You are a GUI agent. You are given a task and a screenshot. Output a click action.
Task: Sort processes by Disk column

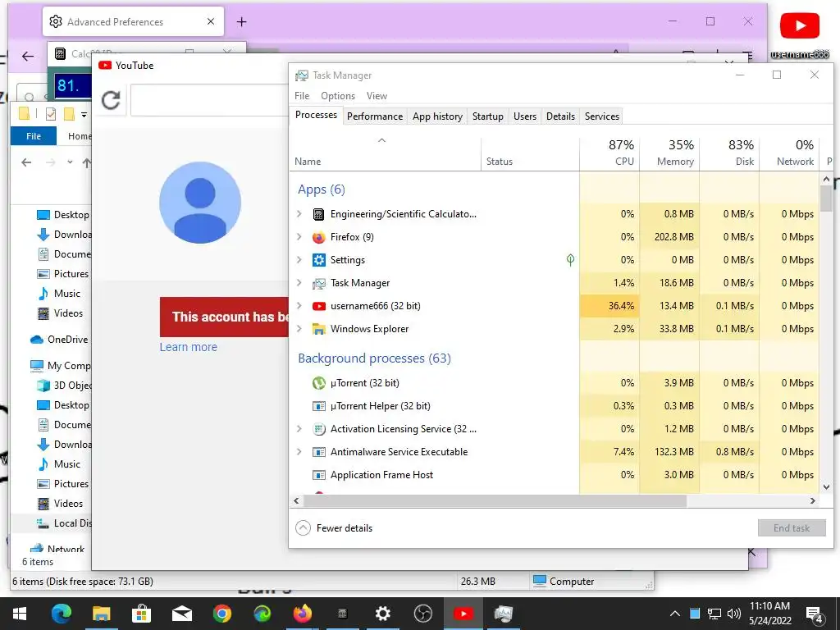click(x=729, y=153)
